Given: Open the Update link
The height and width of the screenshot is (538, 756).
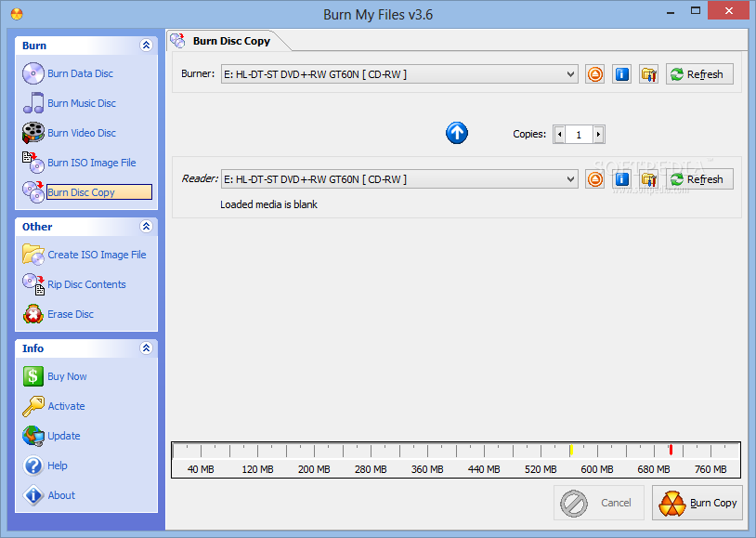Looking at the screenshot, I should [x=64, y=436].
